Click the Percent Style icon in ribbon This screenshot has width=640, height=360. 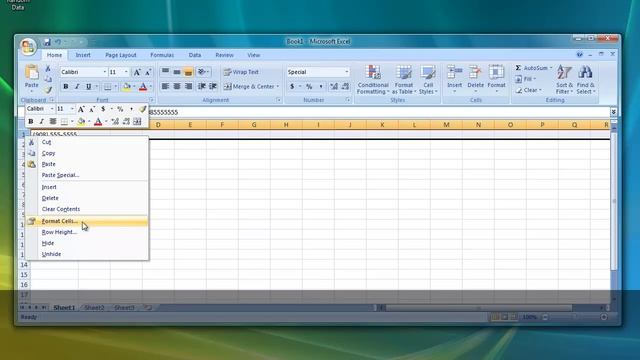click(x=309, y=87)
